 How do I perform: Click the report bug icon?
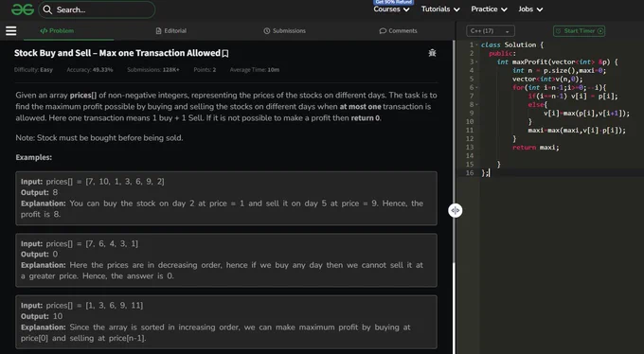[432, 53]
